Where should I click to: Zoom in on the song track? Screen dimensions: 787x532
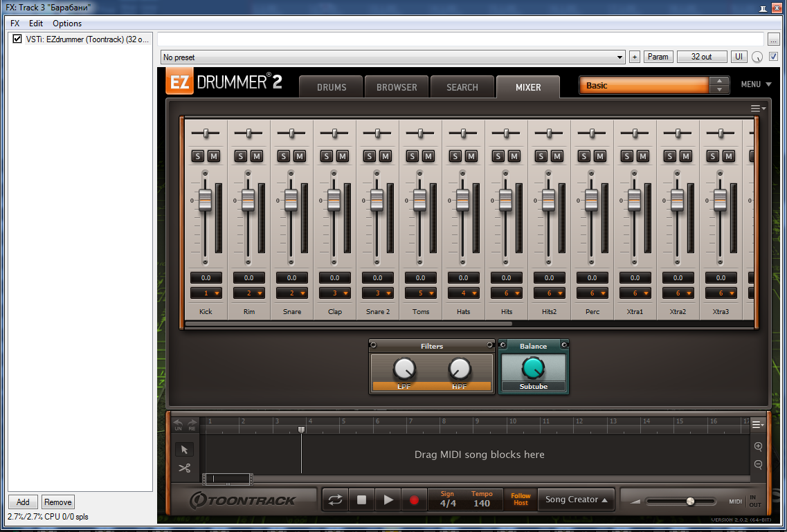(758, 446)
